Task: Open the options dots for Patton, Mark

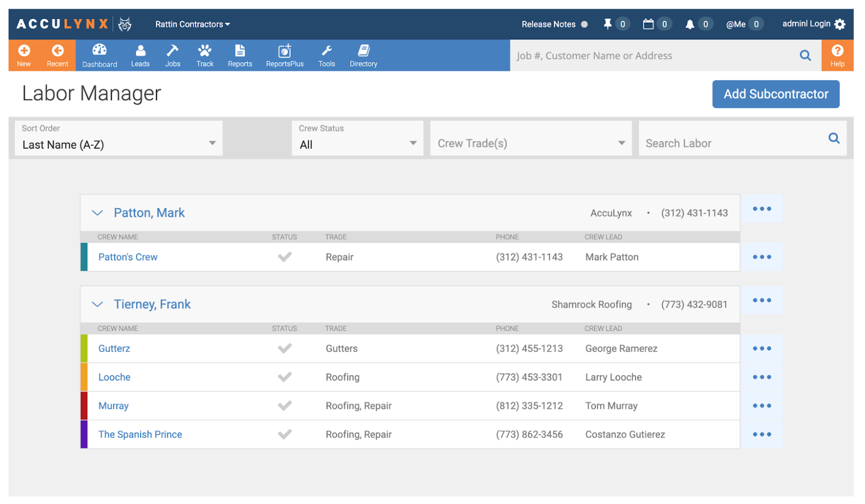Action: pyautogui.click(x=762, y=209)
